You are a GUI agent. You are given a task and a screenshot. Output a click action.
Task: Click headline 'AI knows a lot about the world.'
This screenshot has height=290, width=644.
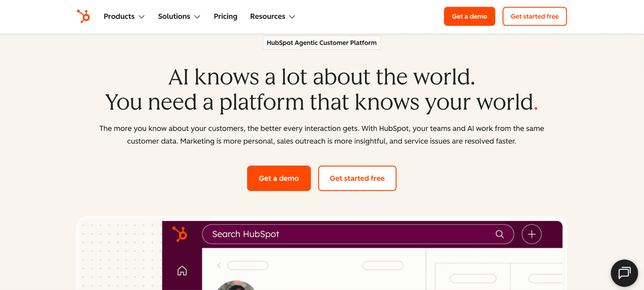pyautogui.click(x=322, y=77)
